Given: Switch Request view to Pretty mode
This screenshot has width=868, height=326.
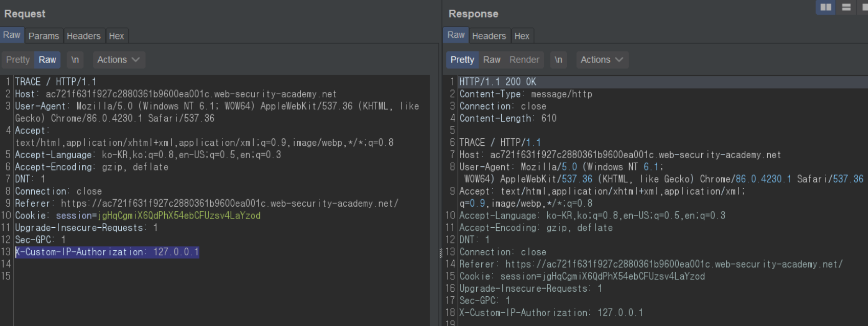Looking at the screenshot, I should 18,60.
